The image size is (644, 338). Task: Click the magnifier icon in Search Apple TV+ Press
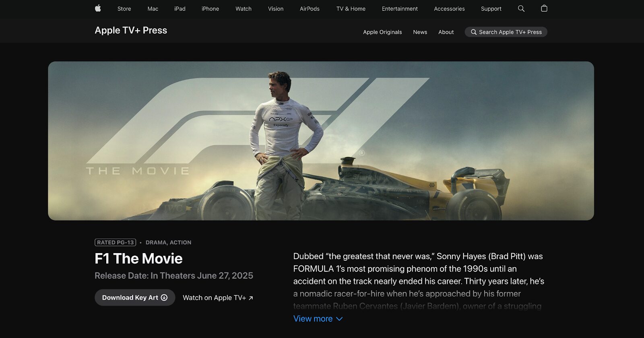(474, 32)
